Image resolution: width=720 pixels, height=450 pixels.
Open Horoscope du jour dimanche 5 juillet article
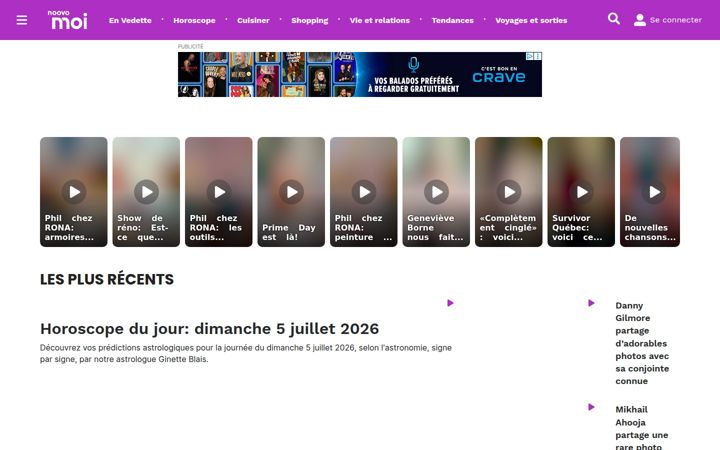point(209,329)
